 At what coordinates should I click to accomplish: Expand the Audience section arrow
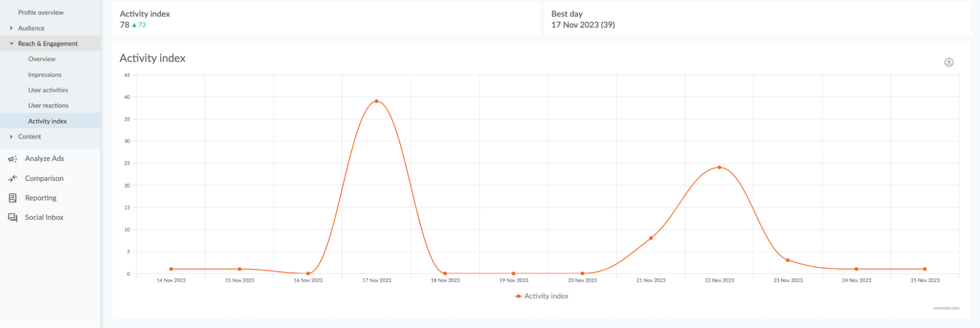coord(11,28)
